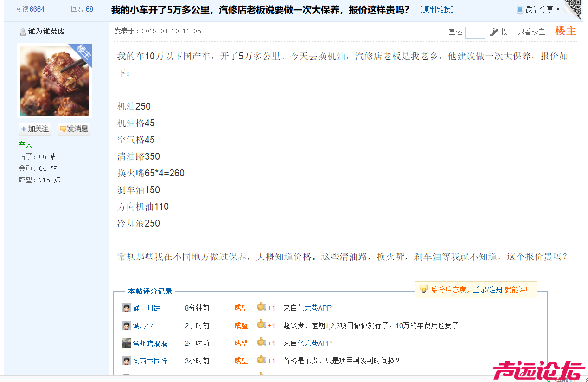Click the thumbs-up +1 beside 诚心业主
This screenshot has width=588, height=382.
(x=265, y=325)
